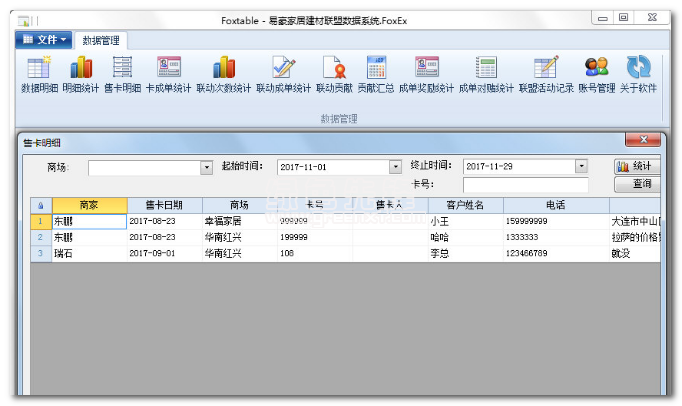This screenshot has height=406, width=682.
Task: Select the 贡献汇总 calculator icon
Action: pos(376,69)
